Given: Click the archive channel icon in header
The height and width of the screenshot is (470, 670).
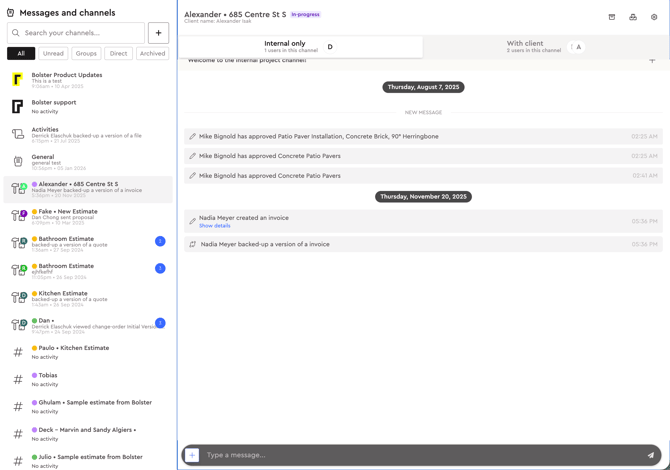Looking at the screenshot, I should click(612, 17).
